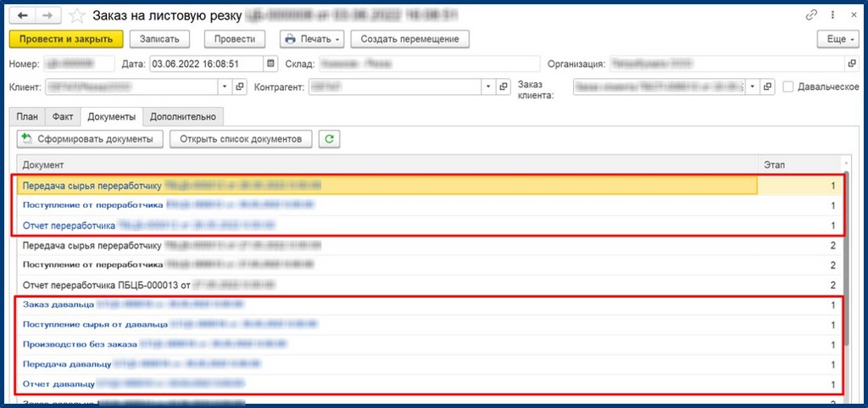
Task: Open the calendar picker in Дата field
Action: [x=270, y=64]
